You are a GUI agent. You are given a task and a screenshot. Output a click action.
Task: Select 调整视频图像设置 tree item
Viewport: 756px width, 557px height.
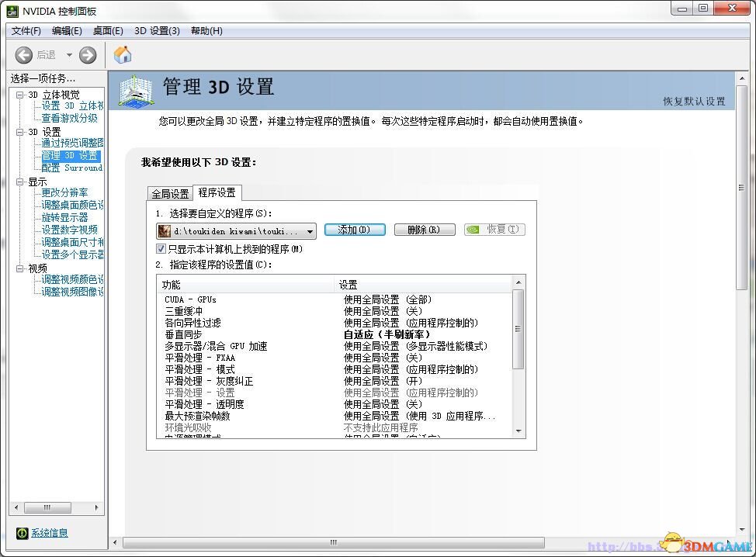click(x=72, y=292)
